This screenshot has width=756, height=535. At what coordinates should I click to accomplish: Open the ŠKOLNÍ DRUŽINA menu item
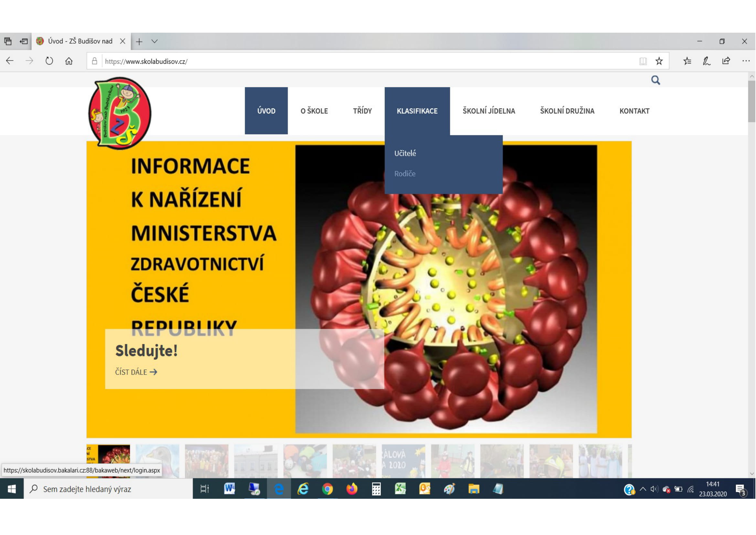coord(567,111)
